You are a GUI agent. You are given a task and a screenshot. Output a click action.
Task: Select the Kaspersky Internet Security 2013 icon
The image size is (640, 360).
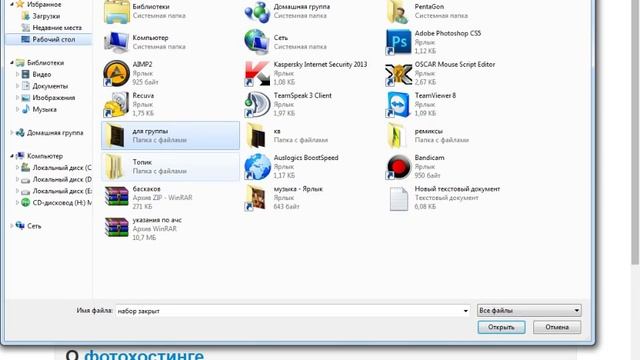257,73
